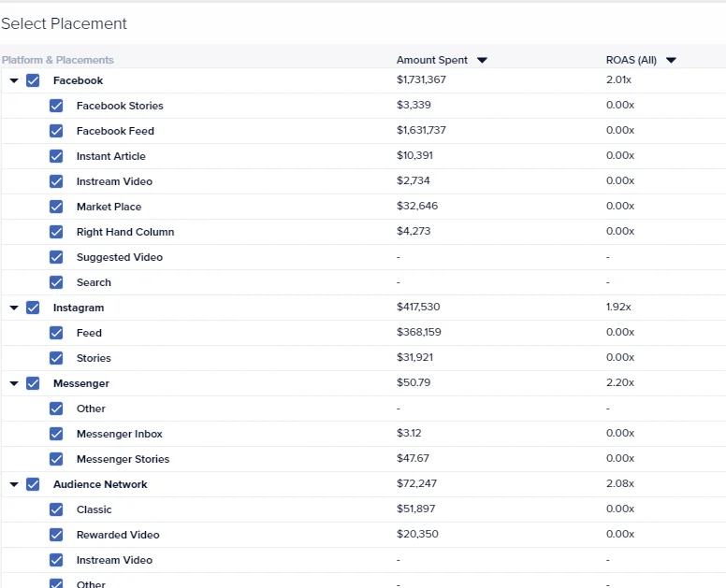Select the Audience Network row label
This screenshot has width=726, height=588.
tap(100, 484)
